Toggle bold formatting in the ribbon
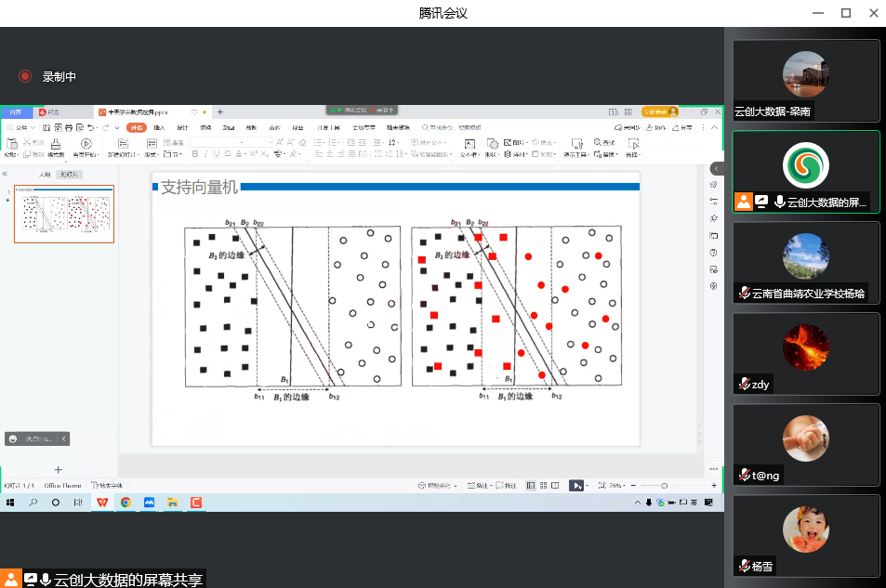Viewport: 886px width, 588px height. (x=194, y=154)
